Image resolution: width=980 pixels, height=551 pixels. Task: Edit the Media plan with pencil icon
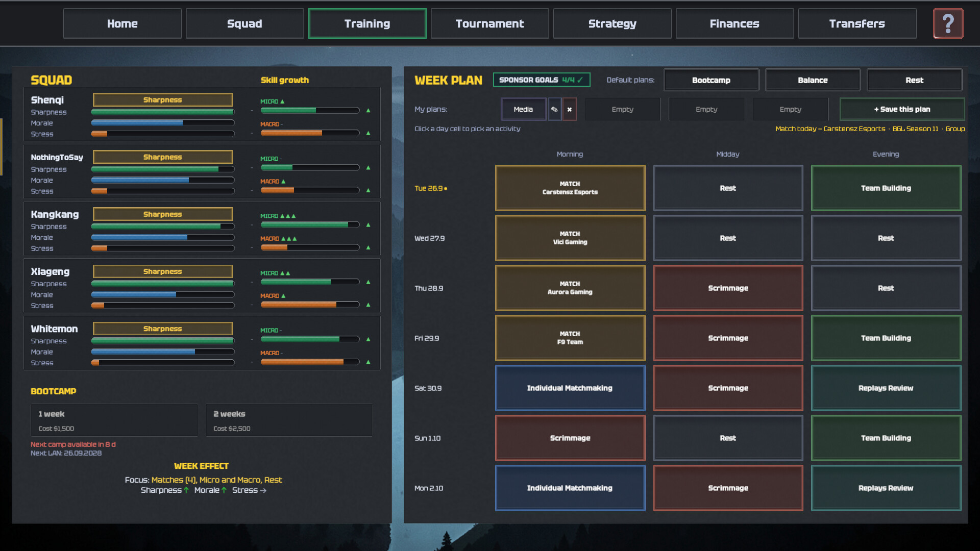(x=554, y=109)
